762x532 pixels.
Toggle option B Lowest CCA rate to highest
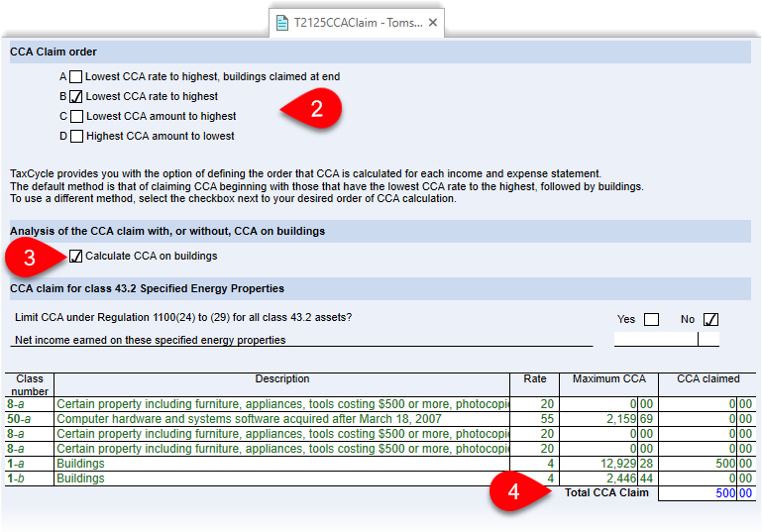[76, 97]
